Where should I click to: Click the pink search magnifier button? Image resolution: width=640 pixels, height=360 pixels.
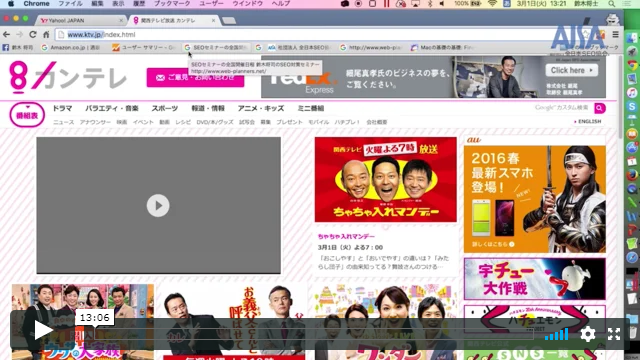tap(600, 108)
